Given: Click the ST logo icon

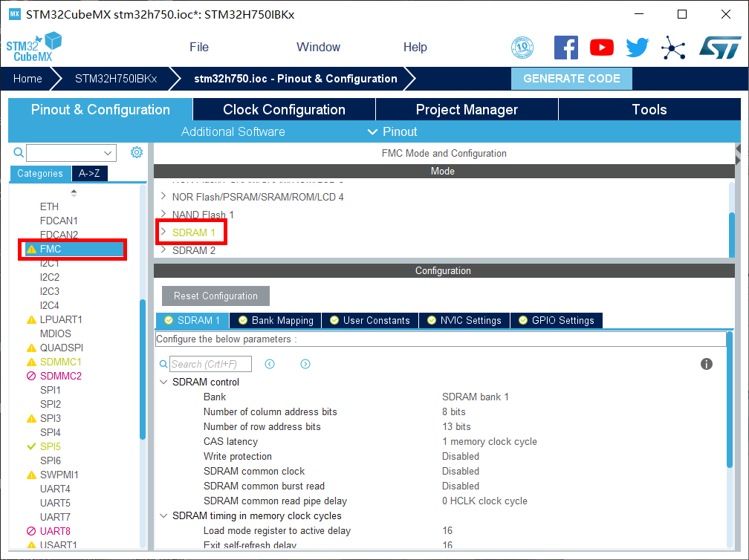Looking at the screenshot, I should tap(719, 48).
